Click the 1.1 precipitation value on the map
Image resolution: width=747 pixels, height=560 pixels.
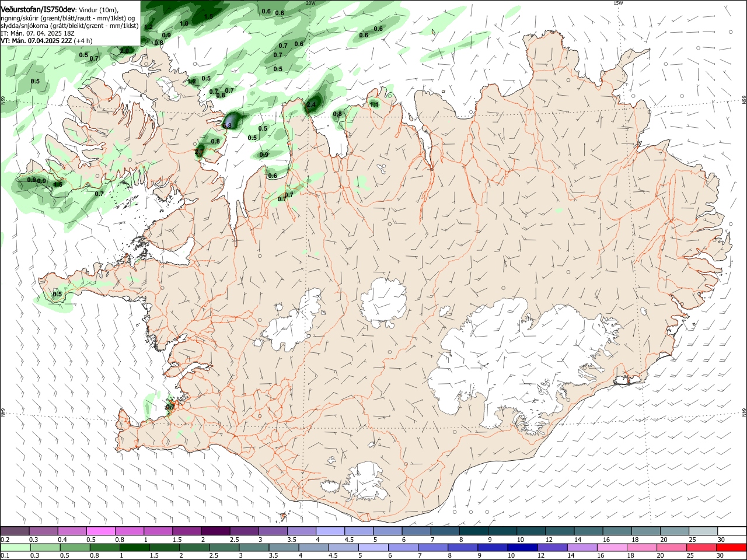(375, 105)
